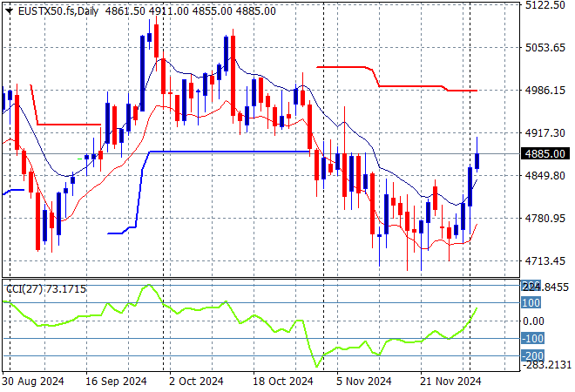The image size is (575, 392).
Task: Click the 30 Aug 2024 date label
Action: [32, 381]
